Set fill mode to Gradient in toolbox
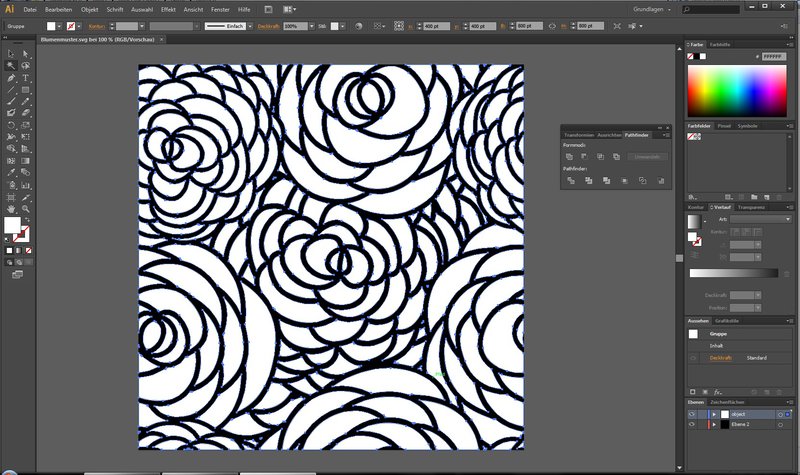Image resolution: width=800 pixels, height=475 pixels. click(19, 251)
